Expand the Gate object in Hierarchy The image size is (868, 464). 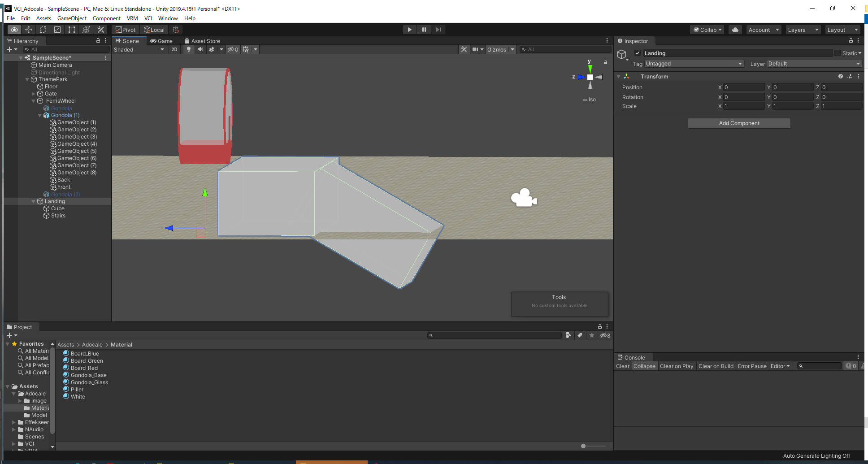[x=34, y=94]
